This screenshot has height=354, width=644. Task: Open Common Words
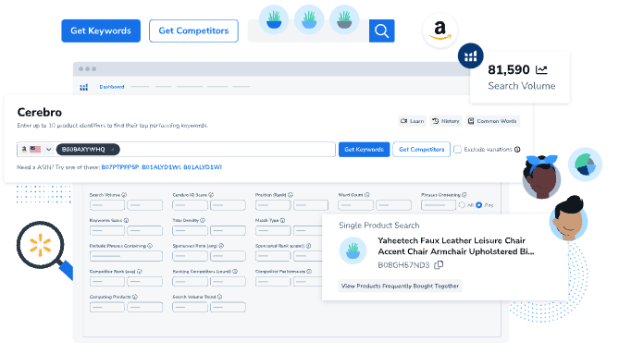(492, 121)
